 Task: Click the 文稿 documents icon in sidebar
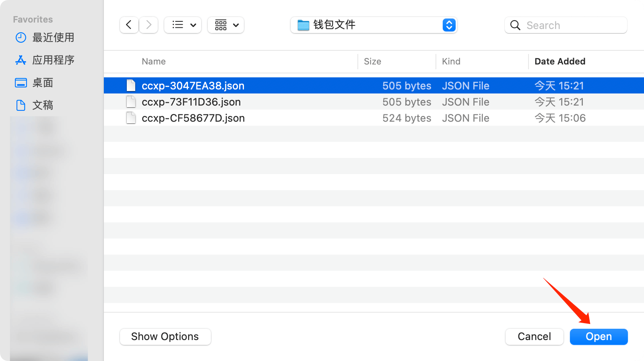point(21,105)
